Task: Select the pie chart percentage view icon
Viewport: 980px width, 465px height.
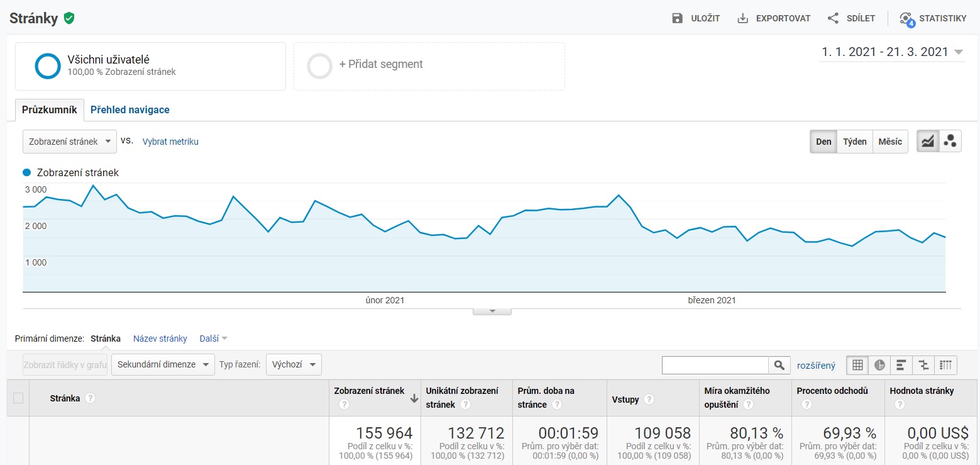Action: (x=879, y=365)
